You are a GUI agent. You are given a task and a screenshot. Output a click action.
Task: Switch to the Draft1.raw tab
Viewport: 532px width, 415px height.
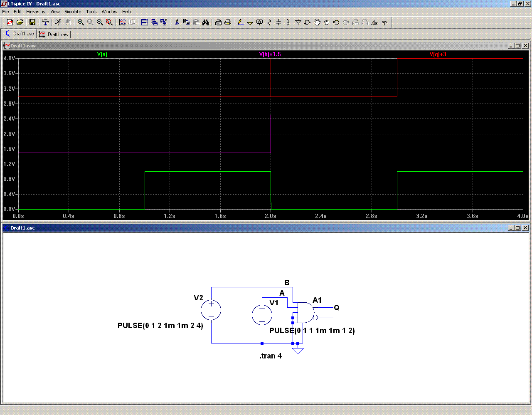pyautogui.click(x=54, y=34)
